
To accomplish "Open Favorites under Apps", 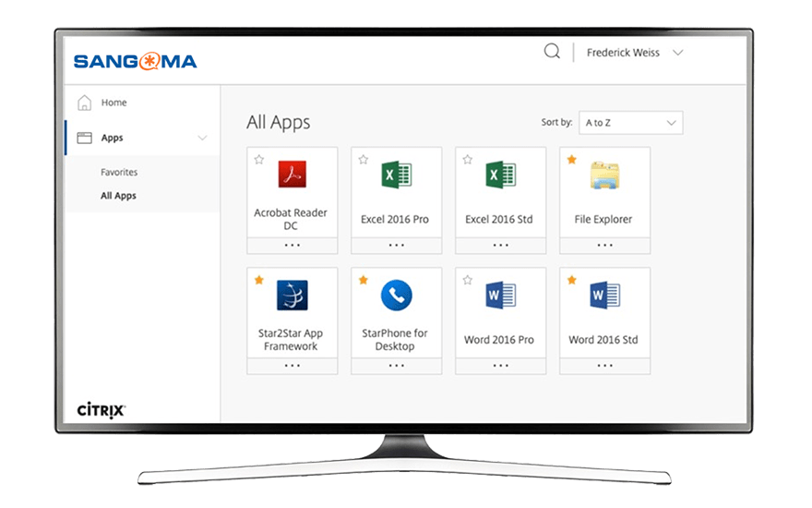I will [x=119, y=172].
